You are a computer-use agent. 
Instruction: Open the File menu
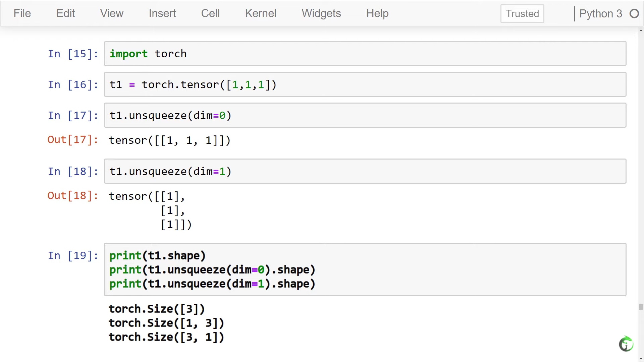click(22, 13)
